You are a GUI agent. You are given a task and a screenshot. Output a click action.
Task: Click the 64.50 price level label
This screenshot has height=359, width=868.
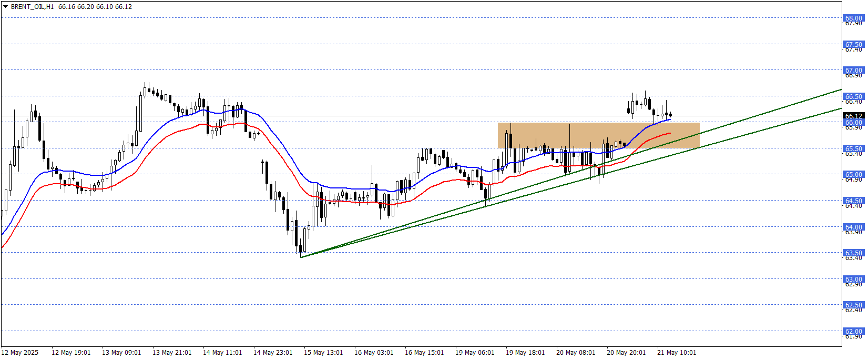point(853,201)
